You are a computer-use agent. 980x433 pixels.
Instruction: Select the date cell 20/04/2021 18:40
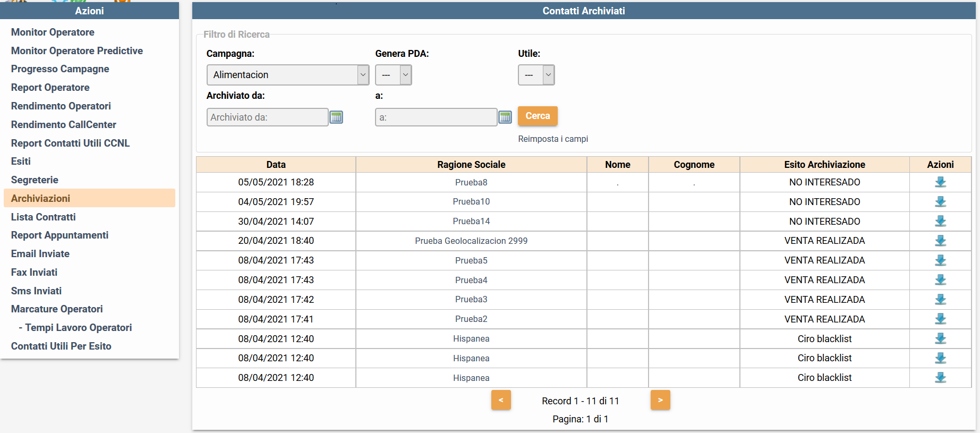point(276,241)
